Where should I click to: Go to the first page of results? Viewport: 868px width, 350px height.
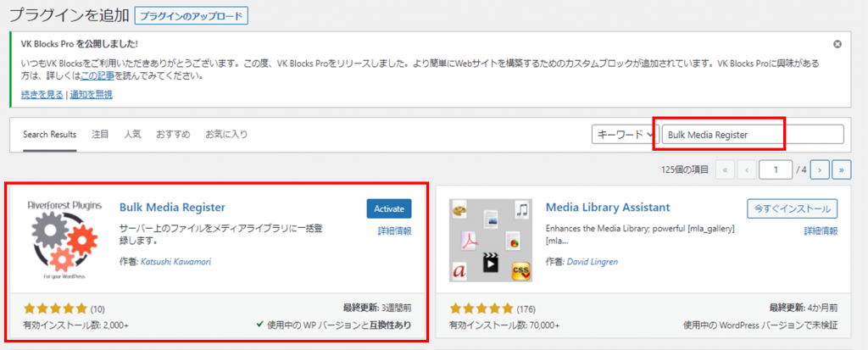pyautogui.click(x=726, y=169)
